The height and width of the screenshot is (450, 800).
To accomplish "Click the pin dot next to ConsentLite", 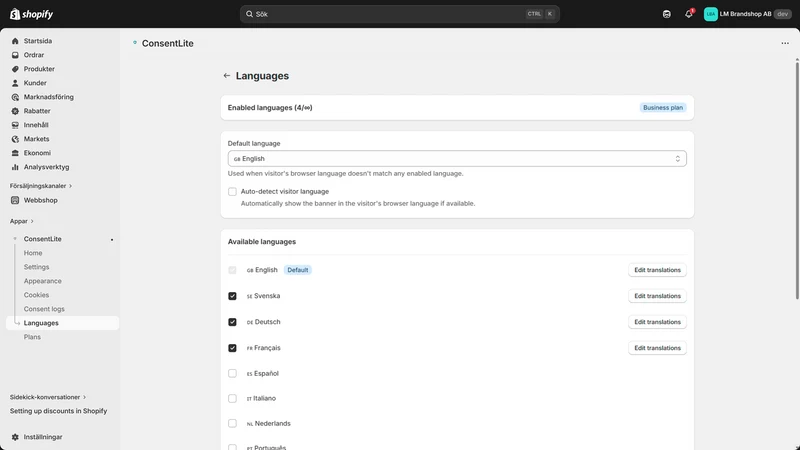I will pos(112,239).
